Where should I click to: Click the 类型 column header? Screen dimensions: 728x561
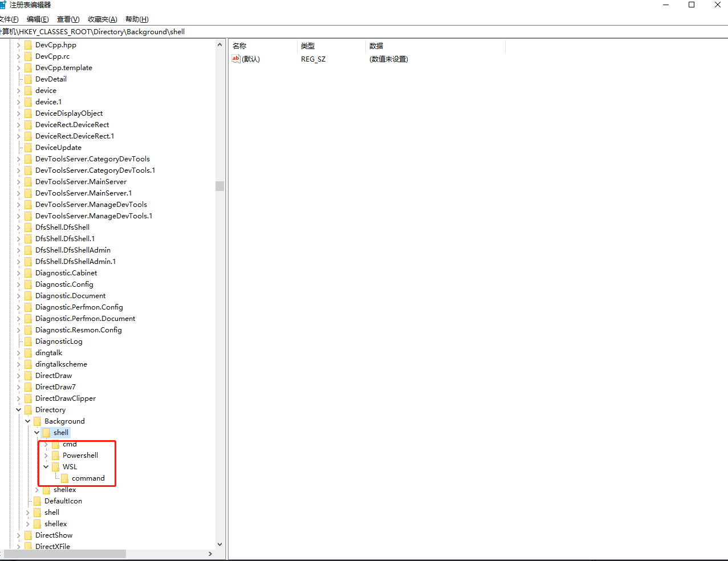click(332, 46)
